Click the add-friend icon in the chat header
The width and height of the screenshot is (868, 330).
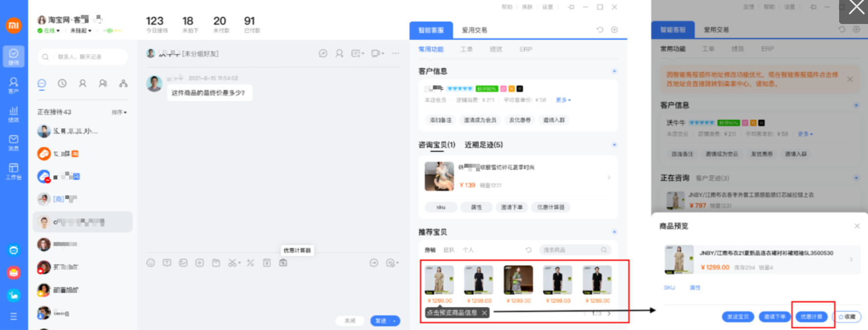coord(339,53)
